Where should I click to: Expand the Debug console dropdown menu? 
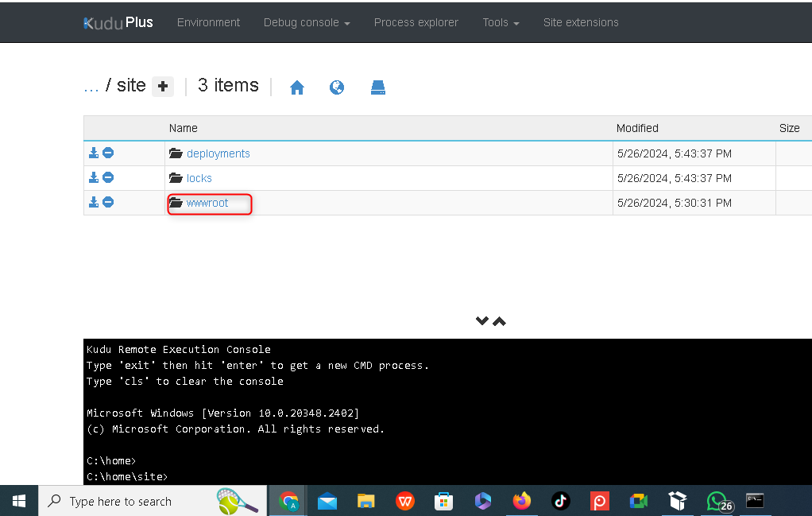point(307,23)
